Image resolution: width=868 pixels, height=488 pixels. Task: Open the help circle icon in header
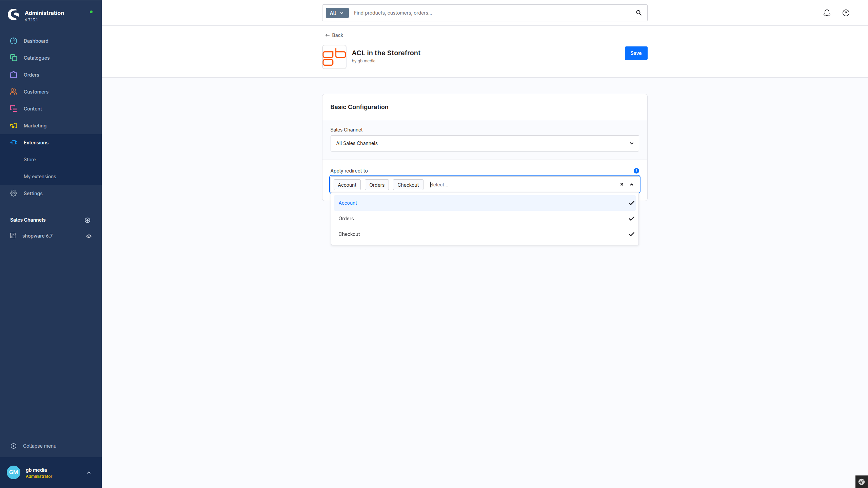(846, 13)
